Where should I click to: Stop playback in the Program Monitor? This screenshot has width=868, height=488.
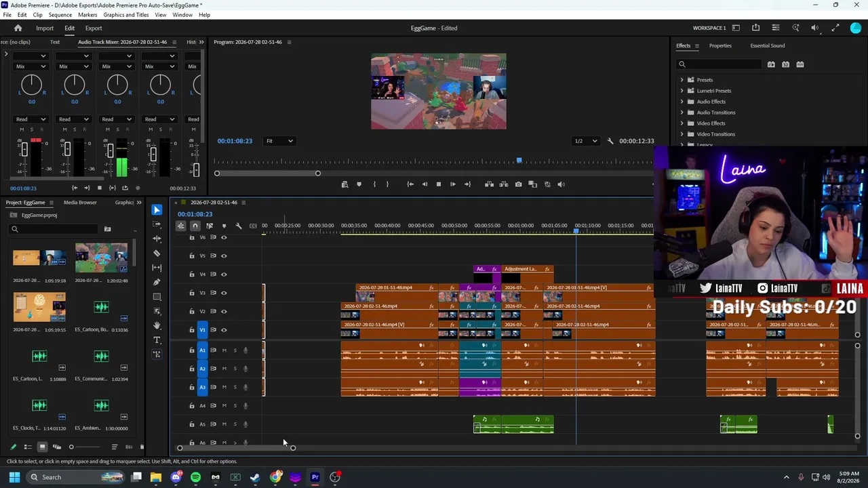438,184
